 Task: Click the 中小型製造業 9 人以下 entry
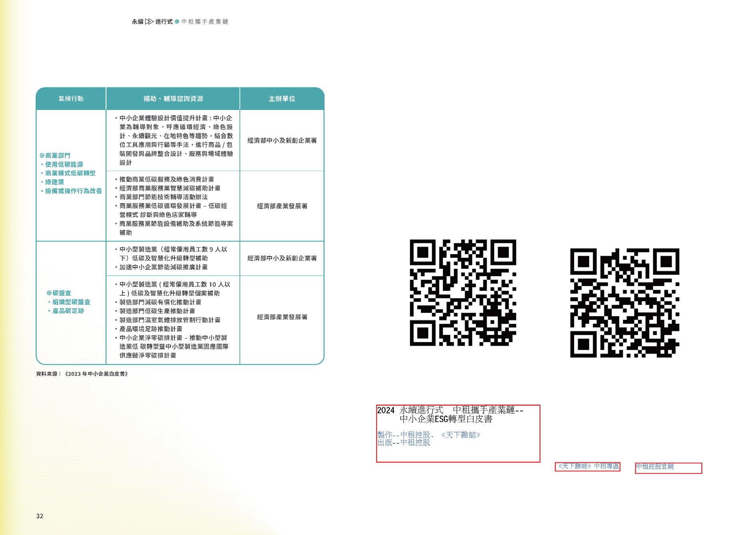(x=171, y=254)
